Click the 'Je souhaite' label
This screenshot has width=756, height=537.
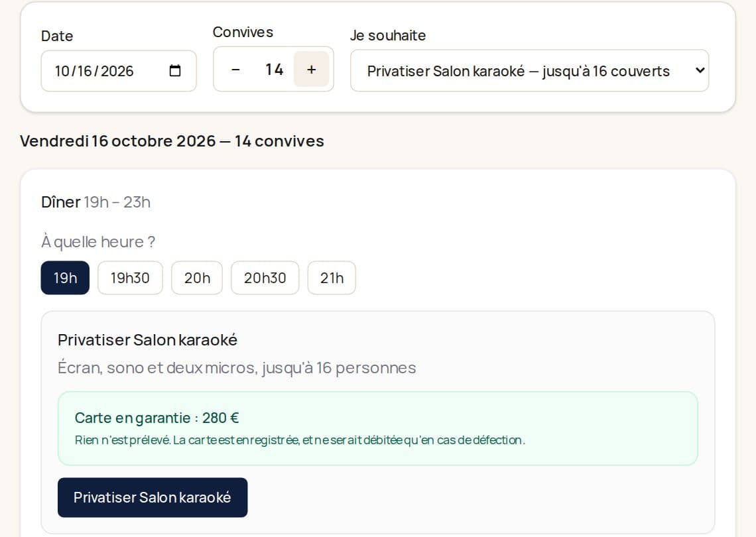pyautogui.click(x=388, y=35)
